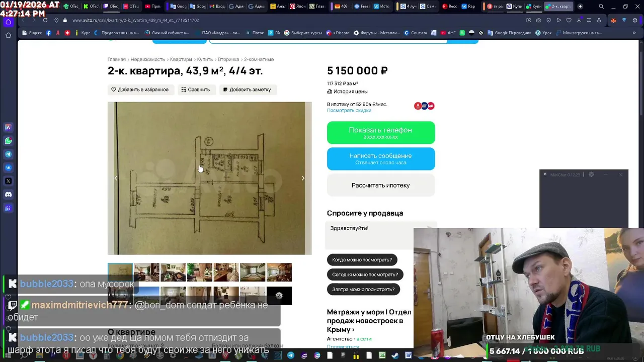Select 'Когда можно посмотреть?' quick question
The height and width of the screenshot is (362, 644).
(362, 260)
